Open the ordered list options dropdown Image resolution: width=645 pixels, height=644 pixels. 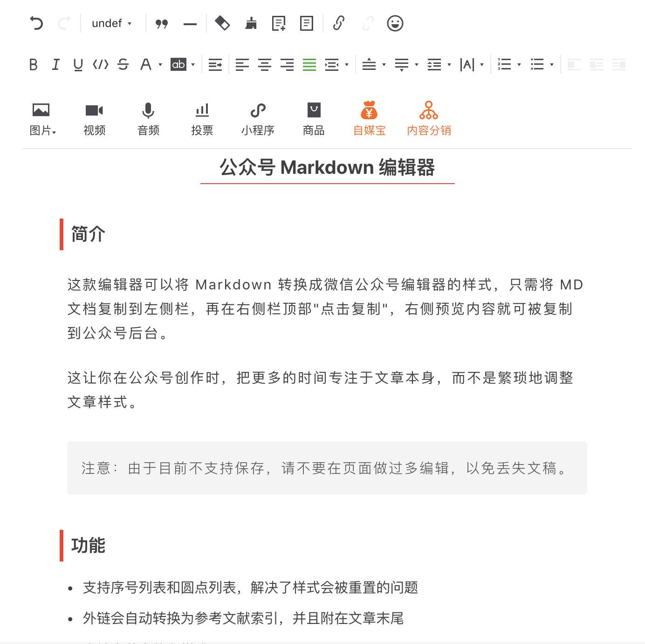pyautogui.click(x=519, y=65)
